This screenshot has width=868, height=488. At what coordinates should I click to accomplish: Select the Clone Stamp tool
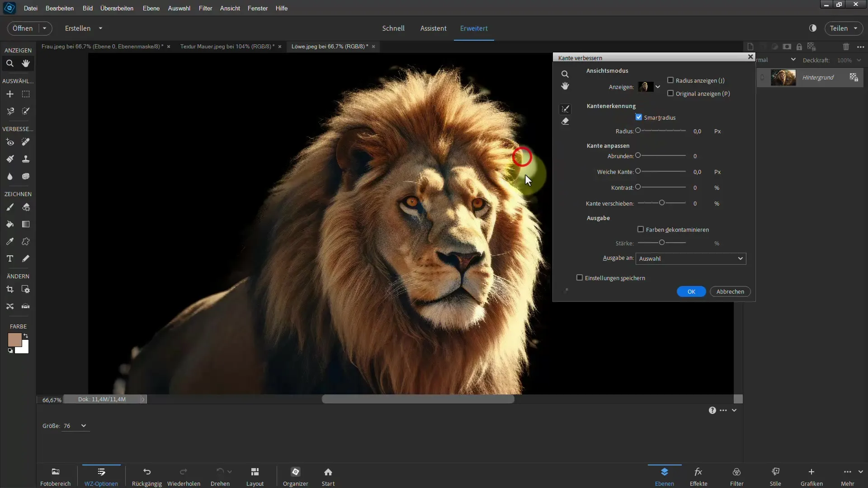(26, 159)
